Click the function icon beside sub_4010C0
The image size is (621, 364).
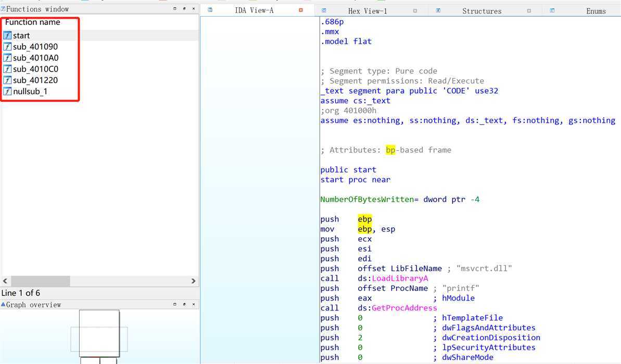tap(7, 69)
